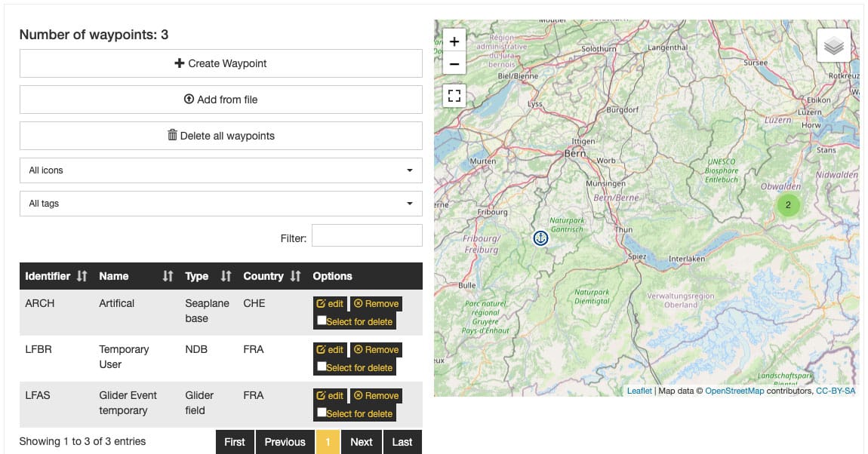Viewport: 868px width, 454px height.
Task: Click Delete all waypoints button
Action: coord(221,136)
